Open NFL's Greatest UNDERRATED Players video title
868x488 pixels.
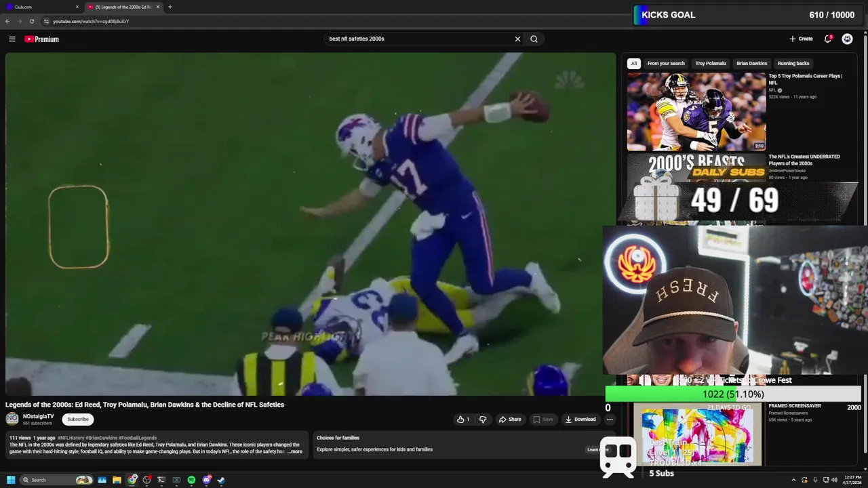804,160
